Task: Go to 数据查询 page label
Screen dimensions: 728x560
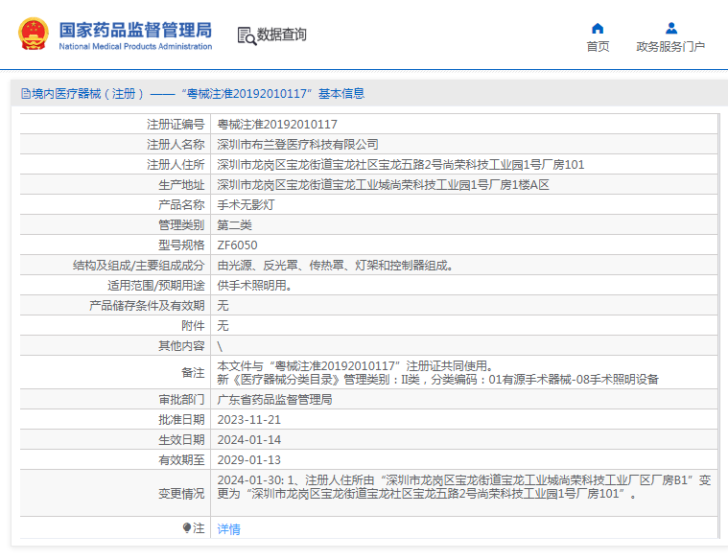Action: (x=282, y=35)
